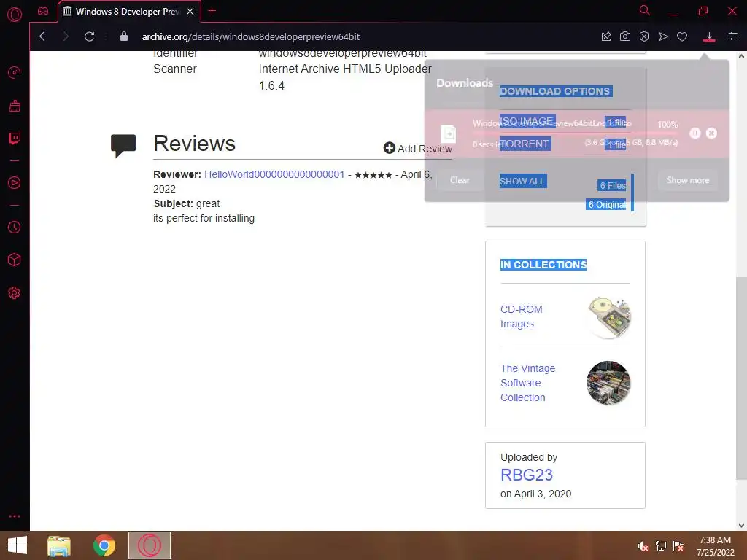This screenshot has width=747, height=560.
Task: Open the Opera menu logo
Action: 15,15
